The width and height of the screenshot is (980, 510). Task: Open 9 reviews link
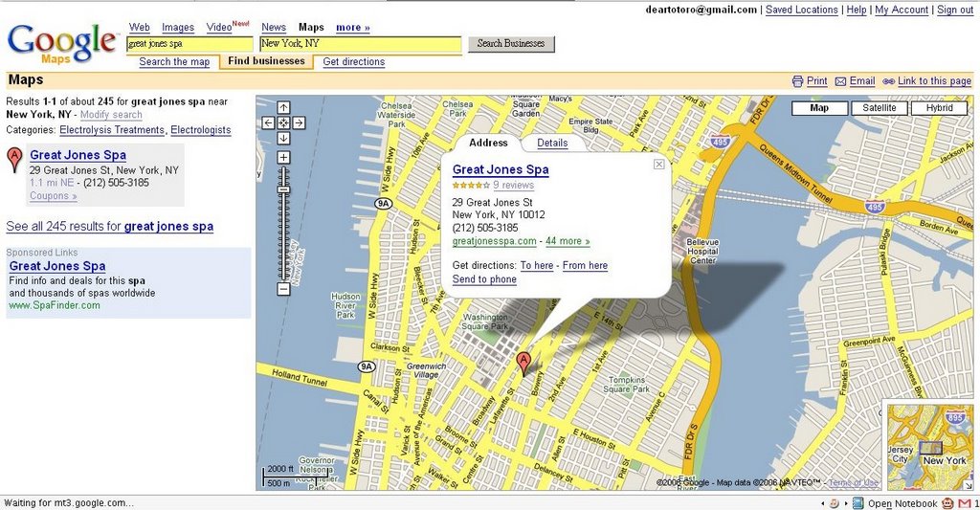[x=513, y=185]
